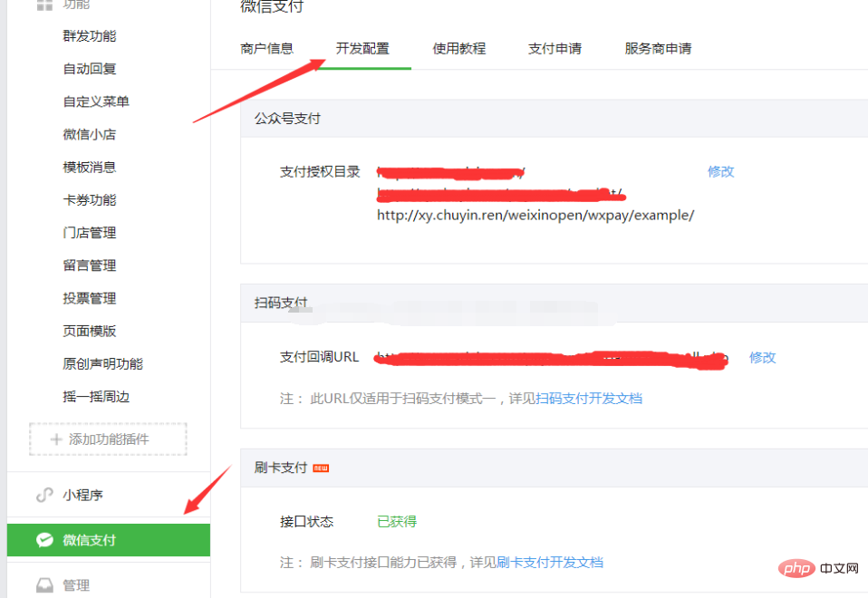
Task: Open 群发功能 in the sidebar
Action: tap(90, 36)
